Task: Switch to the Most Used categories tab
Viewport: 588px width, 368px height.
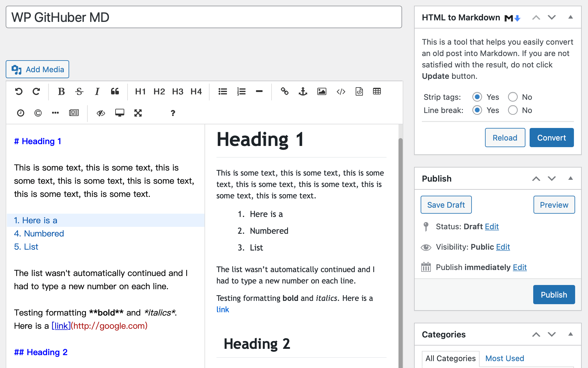Action: [504, 358]
